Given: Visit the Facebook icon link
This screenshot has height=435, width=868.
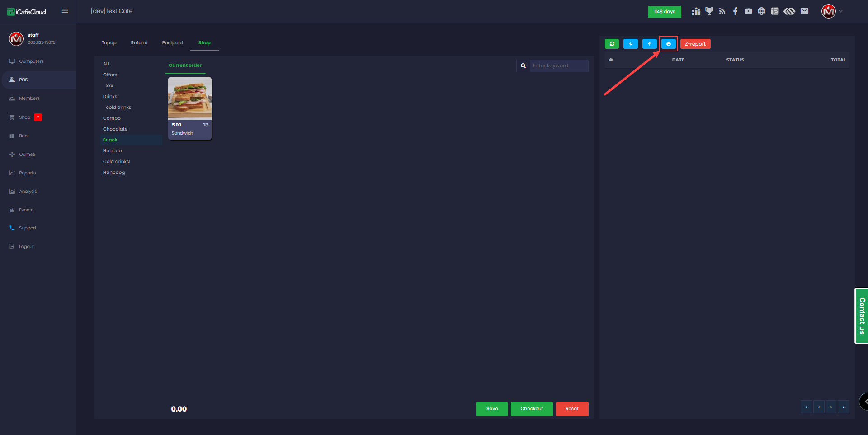Looking at the screenshot, I should [x=736, y=11].
